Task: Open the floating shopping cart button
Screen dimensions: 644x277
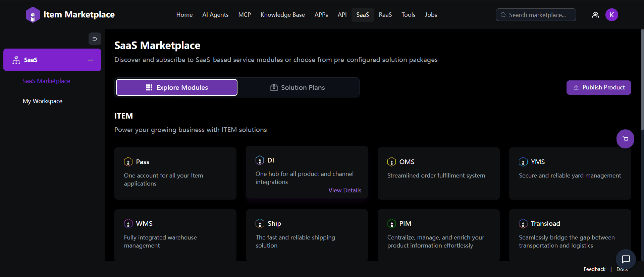Action: [x=625, y=139]
